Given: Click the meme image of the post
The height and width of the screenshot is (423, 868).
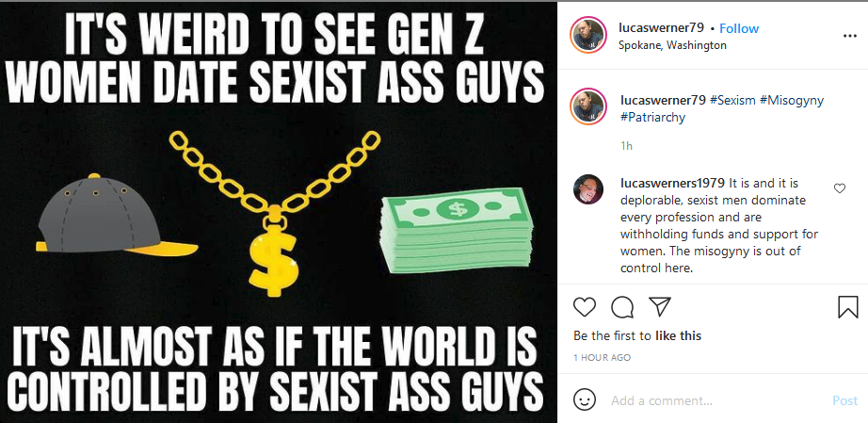Looking at the screenshot, I should 279,212.
